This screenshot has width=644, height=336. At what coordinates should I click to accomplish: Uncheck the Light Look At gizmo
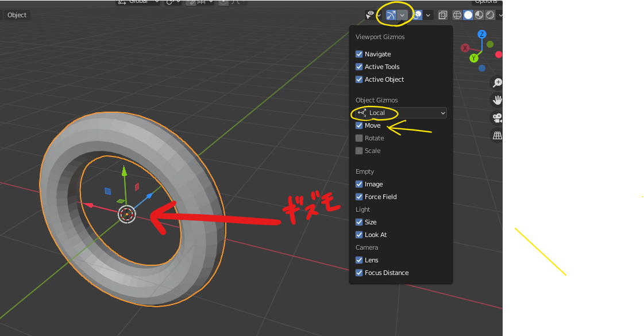(359, 235)
